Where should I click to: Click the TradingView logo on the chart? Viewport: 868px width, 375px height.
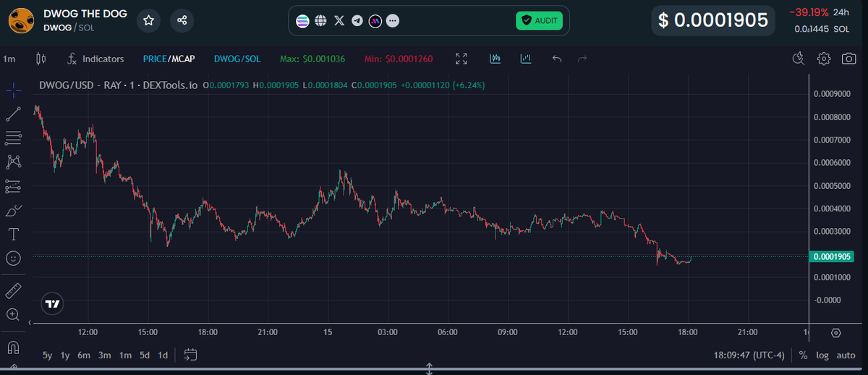[52, 304]
